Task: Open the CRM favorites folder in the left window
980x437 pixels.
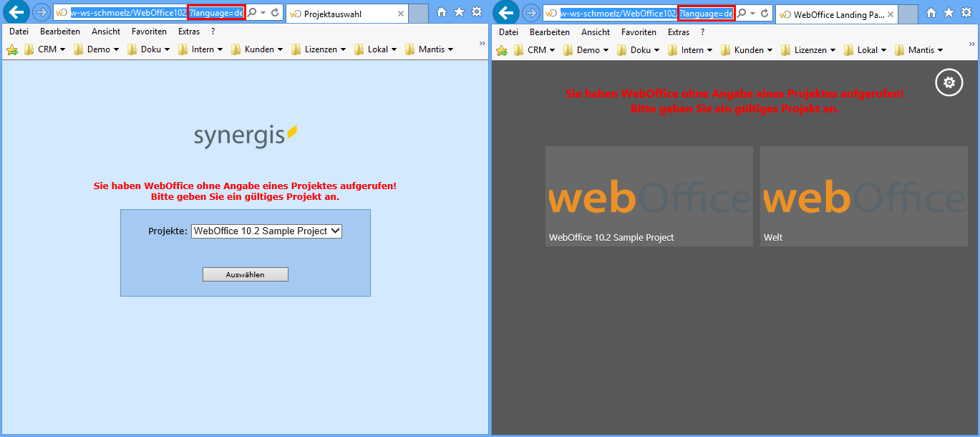Action: [44, 49]
